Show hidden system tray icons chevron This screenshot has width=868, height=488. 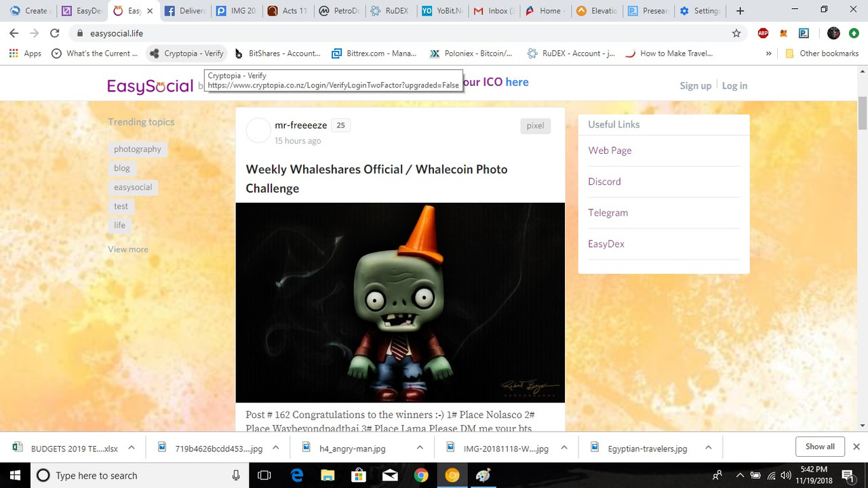click(x=740, y=475)
